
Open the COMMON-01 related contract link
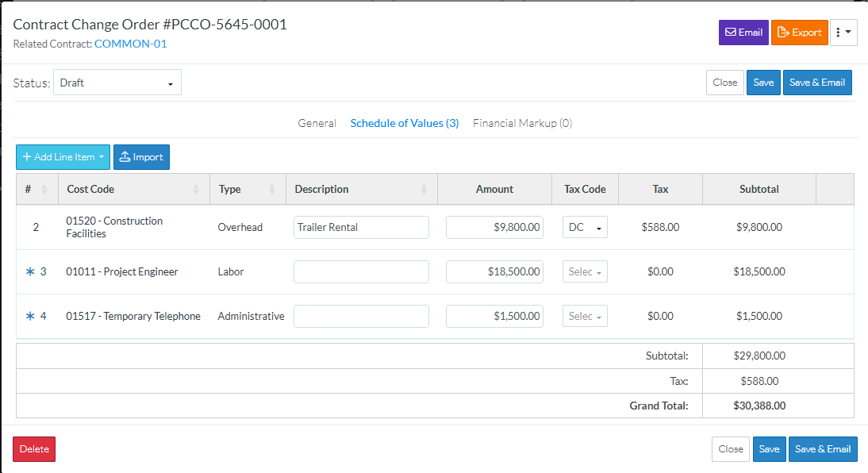point(130,44)
